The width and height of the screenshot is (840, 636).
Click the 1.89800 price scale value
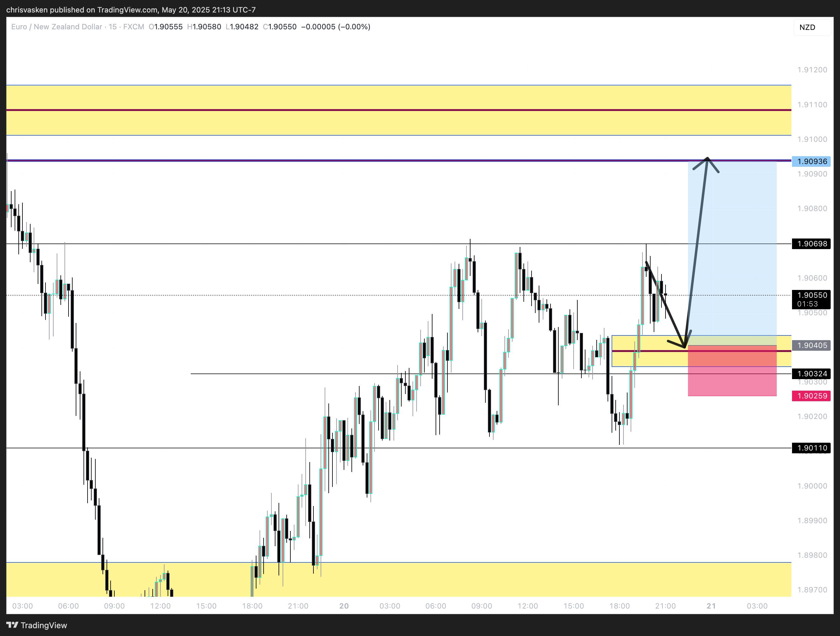[x=812, y=556]
